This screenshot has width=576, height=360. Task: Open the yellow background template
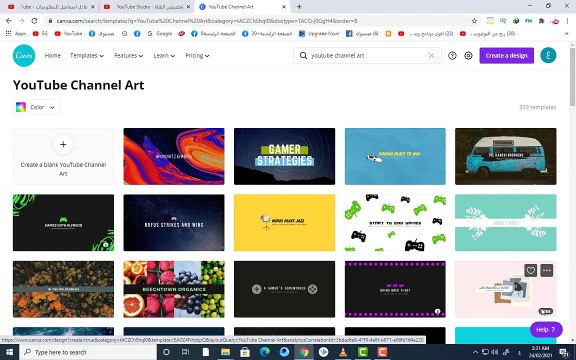(x=284, y=223)
